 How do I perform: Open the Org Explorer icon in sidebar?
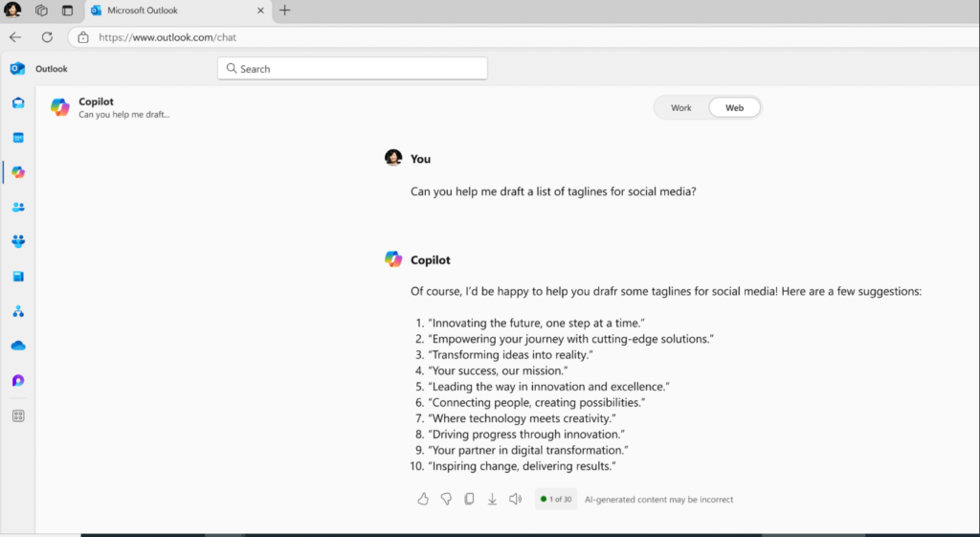(18, 311)
